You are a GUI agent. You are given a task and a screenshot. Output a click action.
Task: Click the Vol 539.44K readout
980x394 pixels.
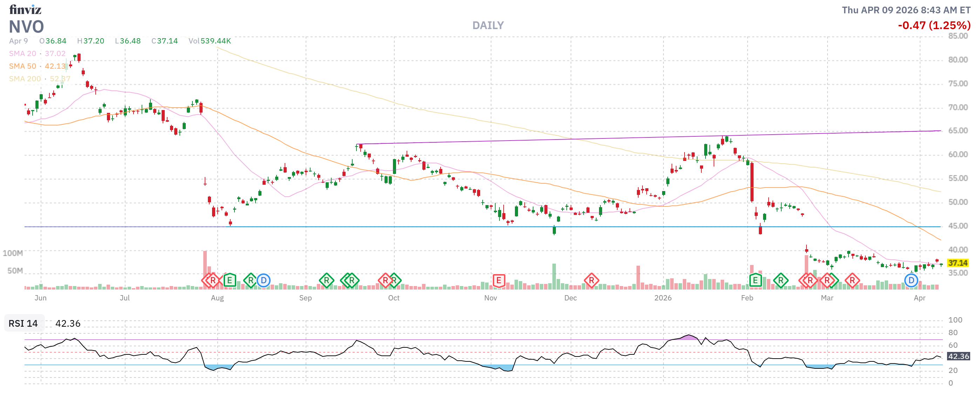pyautogui.click(x=210, y=41)
